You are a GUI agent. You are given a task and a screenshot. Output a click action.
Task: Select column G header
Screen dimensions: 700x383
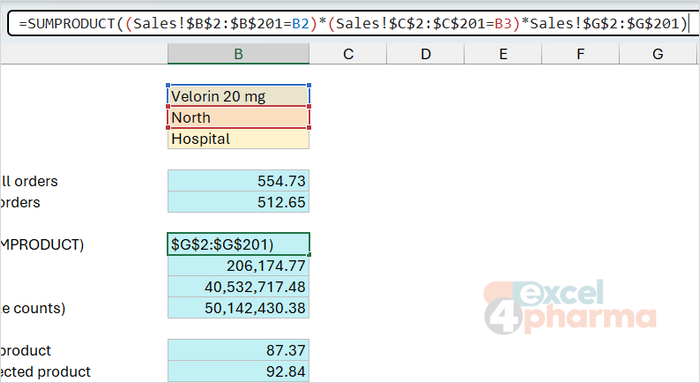pos(658,54)
